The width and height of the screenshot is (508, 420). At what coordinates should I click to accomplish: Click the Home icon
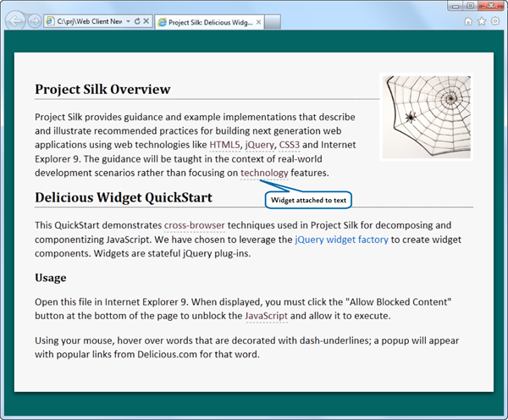pyautogui.click(x=468, y=21)
